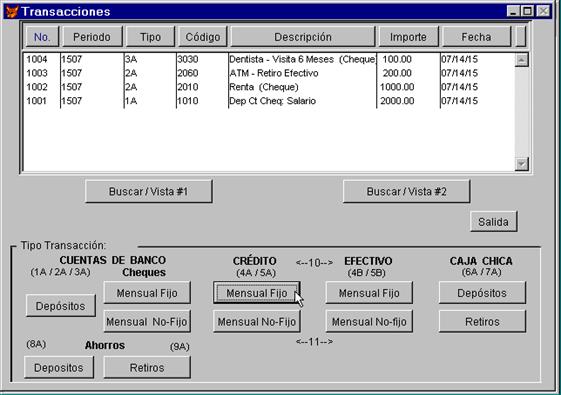Click Efectivo Mensual Fijo button

point(369,293)
